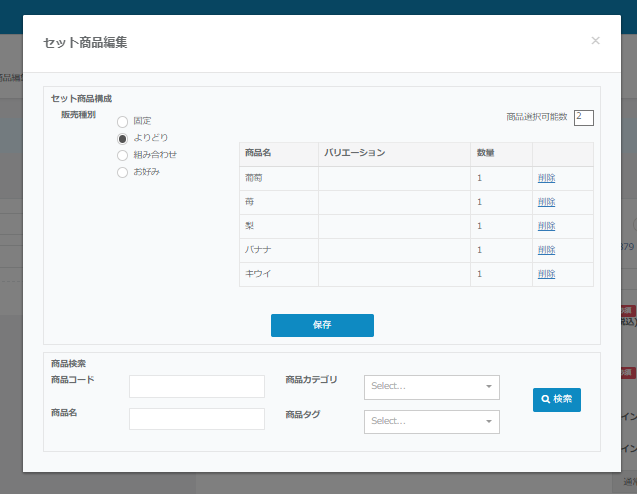Choose the お好み sales type
Viewport: 637px width, 494px height.
(x=123, y=172)
